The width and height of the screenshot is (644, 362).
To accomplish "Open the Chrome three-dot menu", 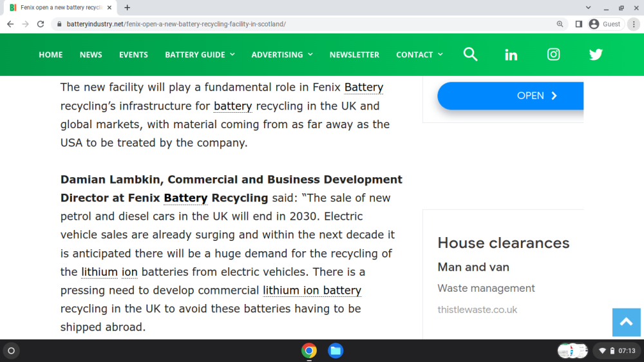I will tap(634, 24).
